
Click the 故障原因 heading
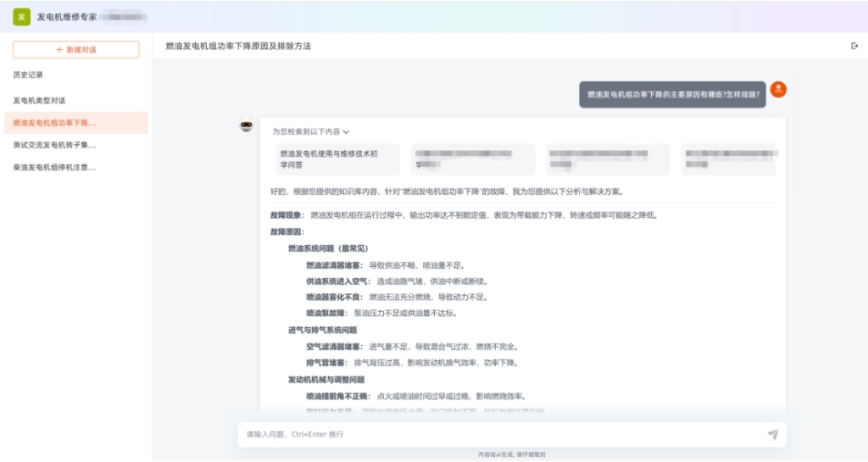coord(287,231)
